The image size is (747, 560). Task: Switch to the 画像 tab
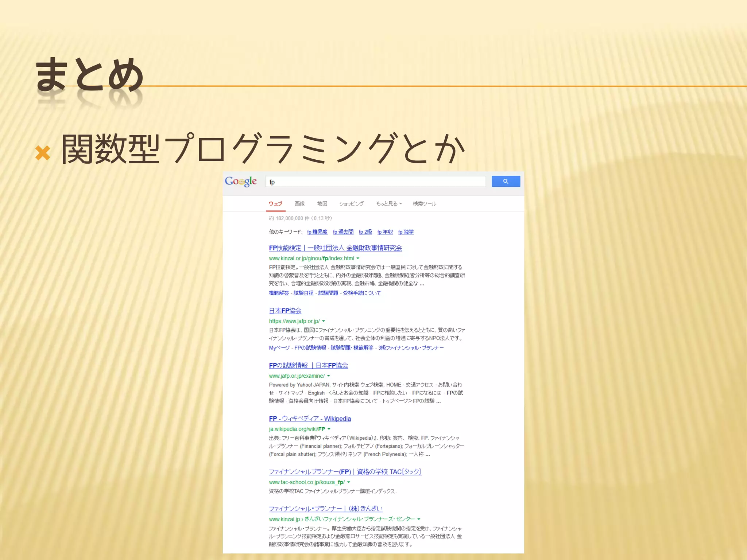[299, 203]
